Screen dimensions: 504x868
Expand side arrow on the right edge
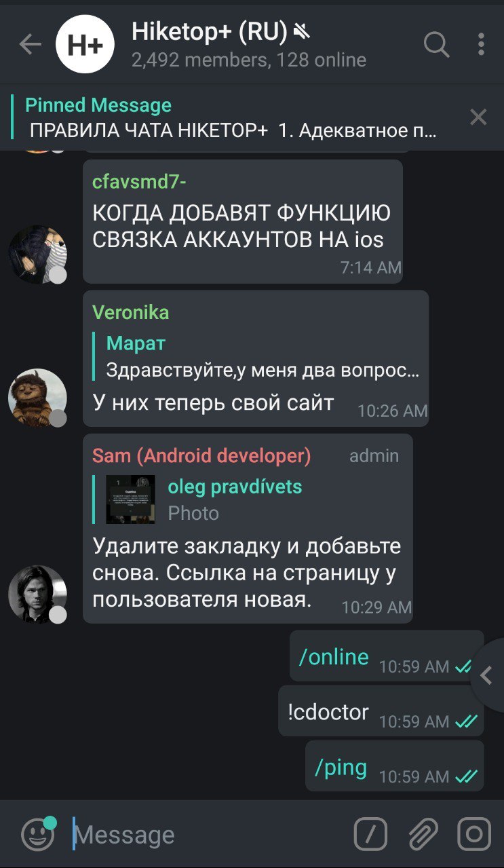[487, 675]
